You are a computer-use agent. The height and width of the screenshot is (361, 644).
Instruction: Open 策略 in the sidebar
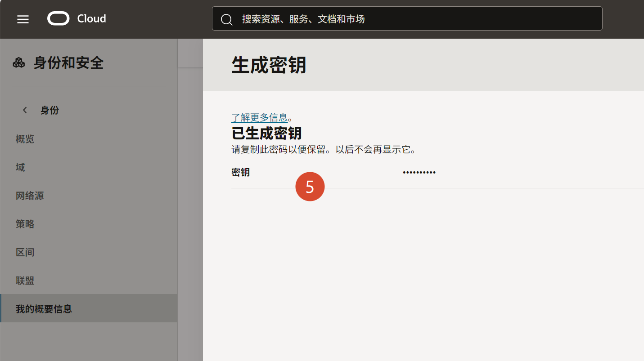point(25,224)
